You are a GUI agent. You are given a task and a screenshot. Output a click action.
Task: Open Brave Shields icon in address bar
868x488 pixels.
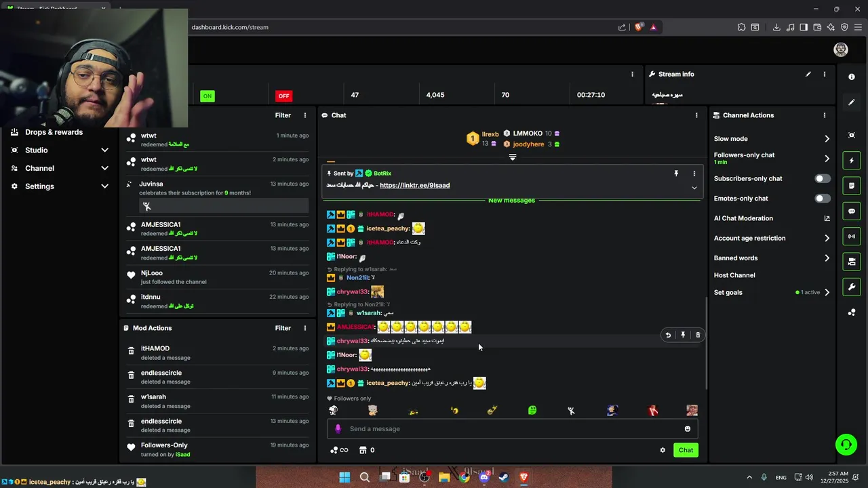coord(639,27)
